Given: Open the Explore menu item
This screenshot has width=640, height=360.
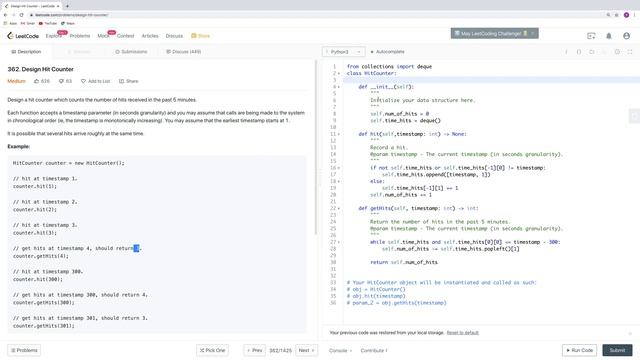Looking at the screenshot, I should tap(53, 36).
